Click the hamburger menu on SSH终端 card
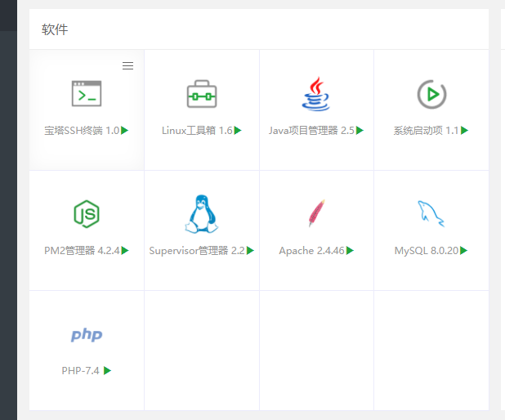Viewport: 505px width, 420px height. pyautogui.click(x=127, y=65)
